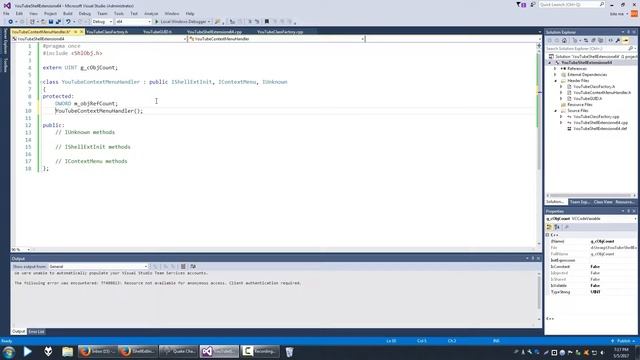Click the Open File toolbar icon
Screen dimensions: 640x360
click(43, 22)
